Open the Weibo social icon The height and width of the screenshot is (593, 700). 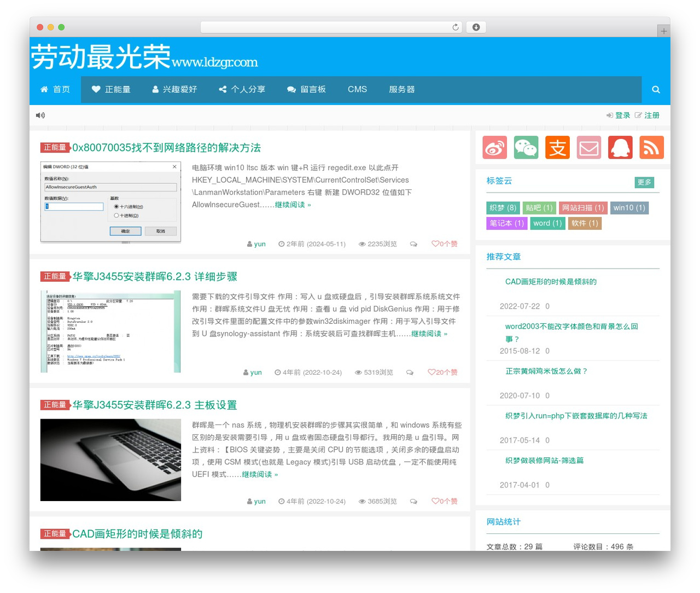(x=495, y=148)
